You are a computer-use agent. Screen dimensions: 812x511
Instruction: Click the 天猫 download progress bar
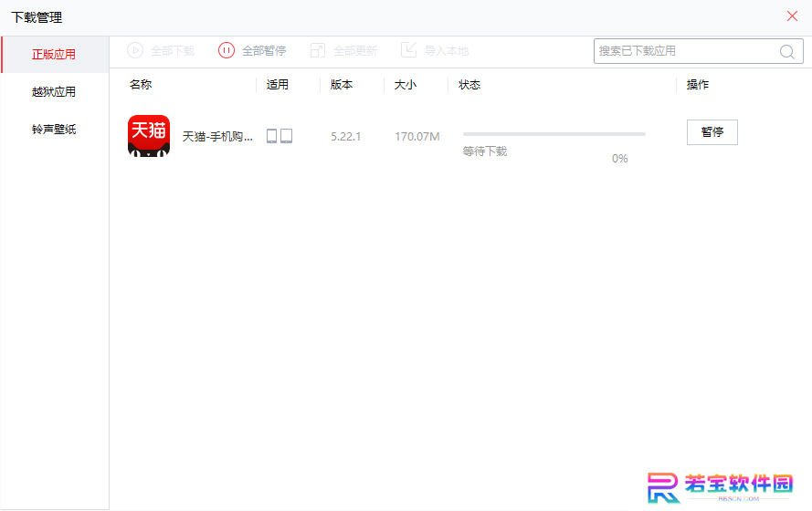pyautogui.click(x=554, y=134)
